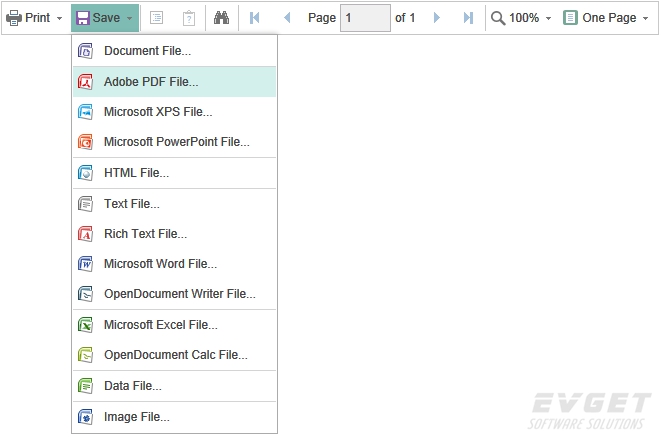Choose Microsoft XPS File... option

tap(175, 112)
